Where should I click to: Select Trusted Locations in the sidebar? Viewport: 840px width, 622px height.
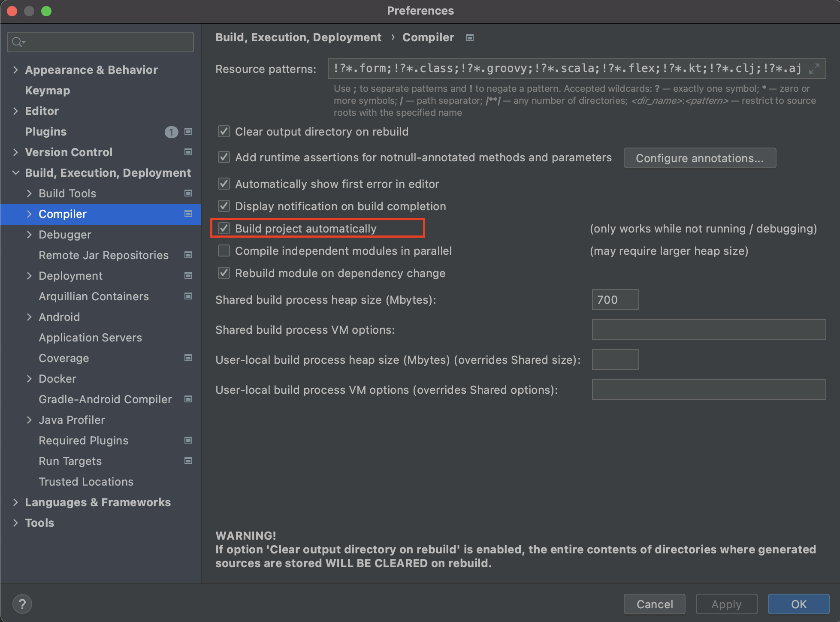click(86, 482)
